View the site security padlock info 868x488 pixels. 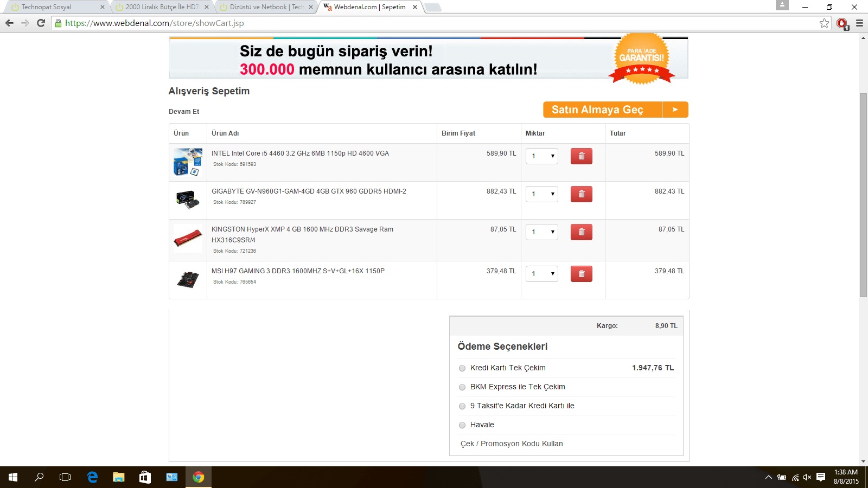(59, 23)
